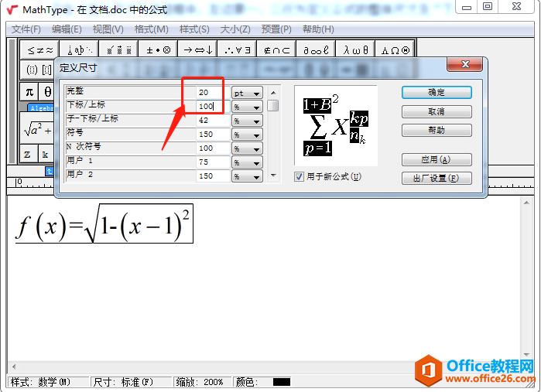Open the 格式(M) menu

(x=152, y=29)
